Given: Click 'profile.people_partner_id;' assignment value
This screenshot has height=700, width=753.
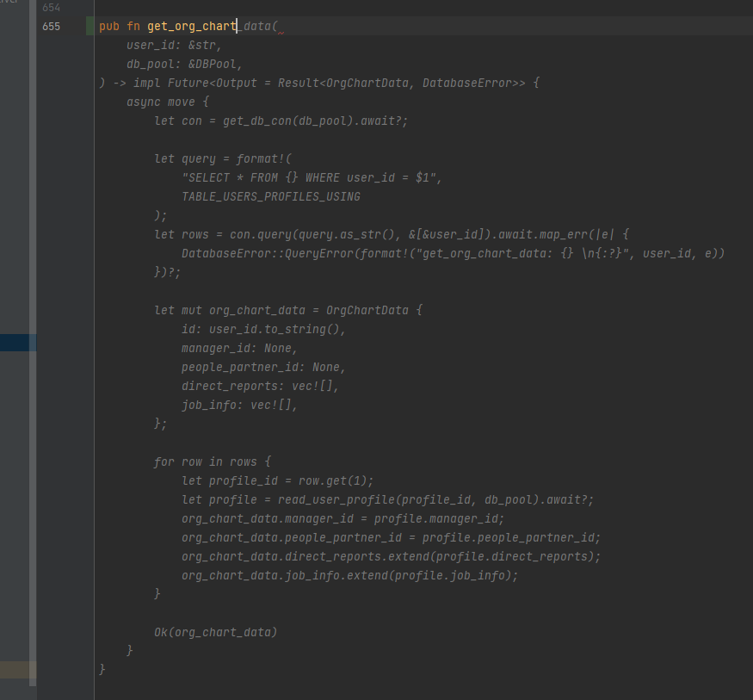Looking at the screenshot, I should click(511, 537).
